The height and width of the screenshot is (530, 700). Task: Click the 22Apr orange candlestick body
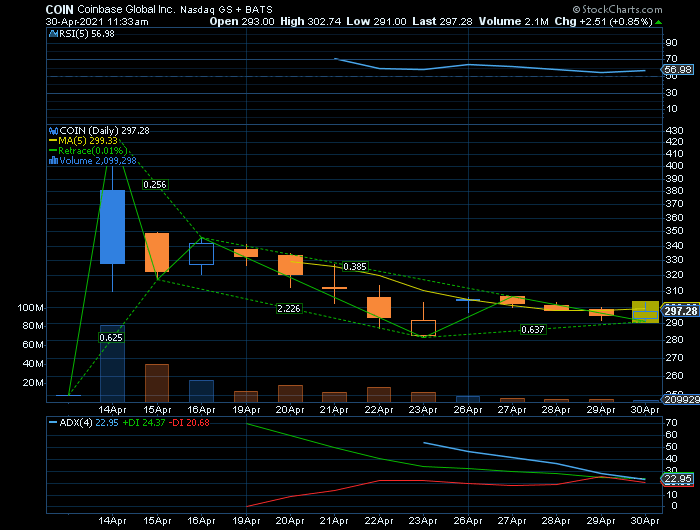pos(379,307)
